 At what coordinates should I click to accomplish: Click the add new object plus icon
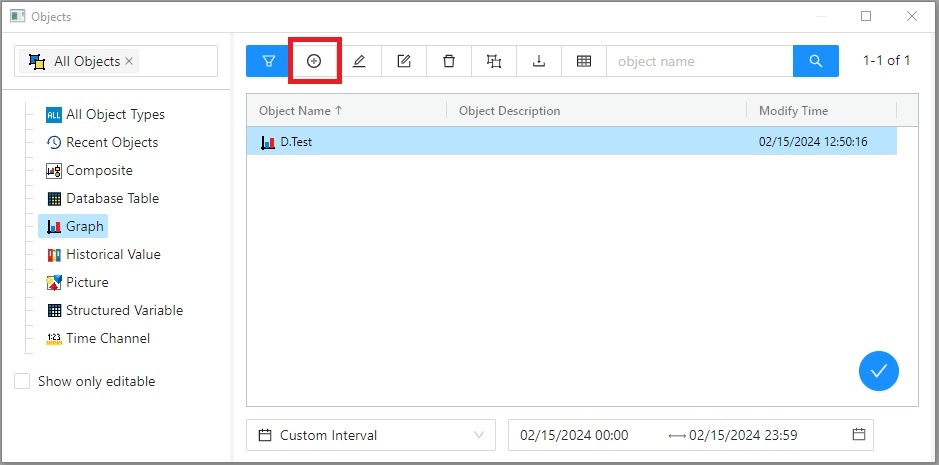[314, 61]
